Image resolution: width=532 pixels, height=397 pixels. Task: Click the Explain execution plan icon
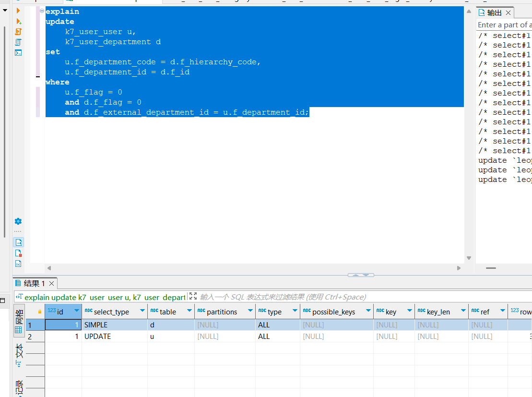click(x=18, y=42)
